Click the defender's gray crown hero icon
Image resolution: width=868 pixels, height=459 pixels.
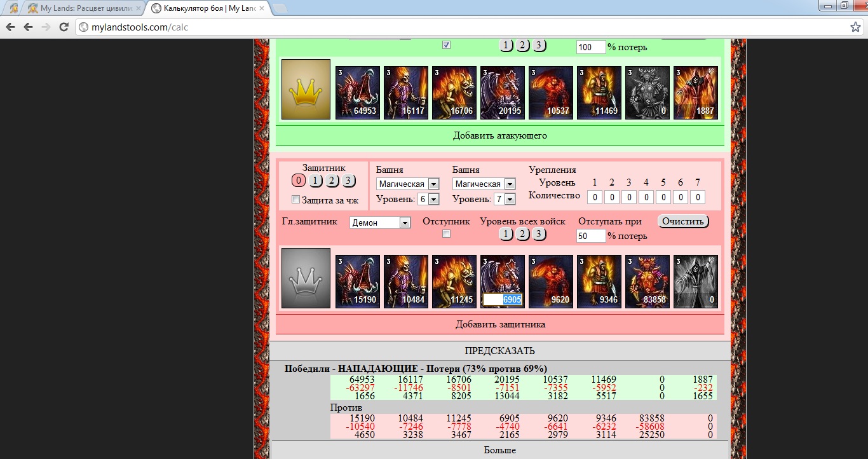click(x=306, y=278)
